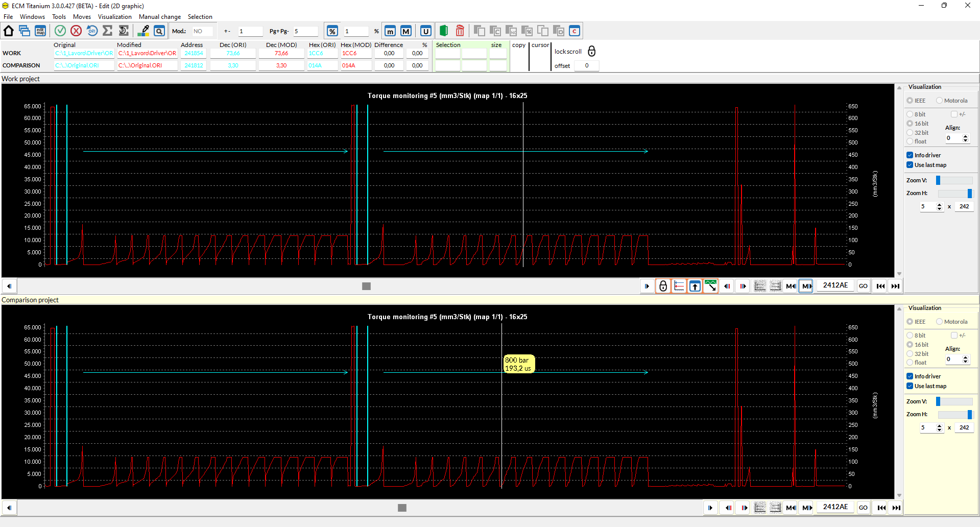Click the red trash delete icon
This screenshot has height=527, width=980.
460,31
